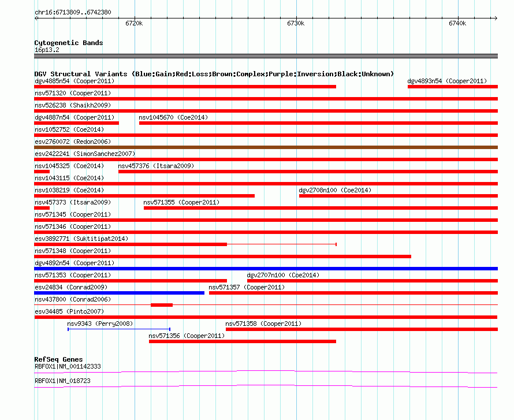Open the RBFOX1|NM_018723 gene label
Image resolution: width=514 pixels, height=420 pixels.
pos(62,381)
